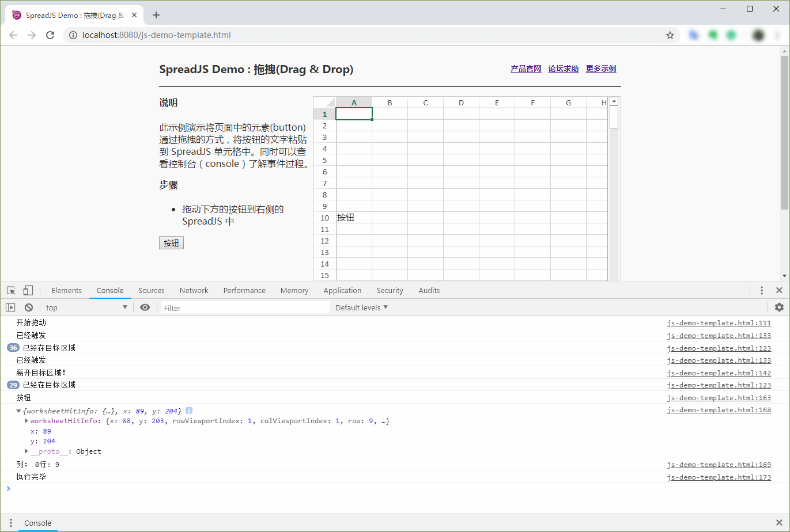Toggle the device toolbar icon
790x532 pixels.
28,290
